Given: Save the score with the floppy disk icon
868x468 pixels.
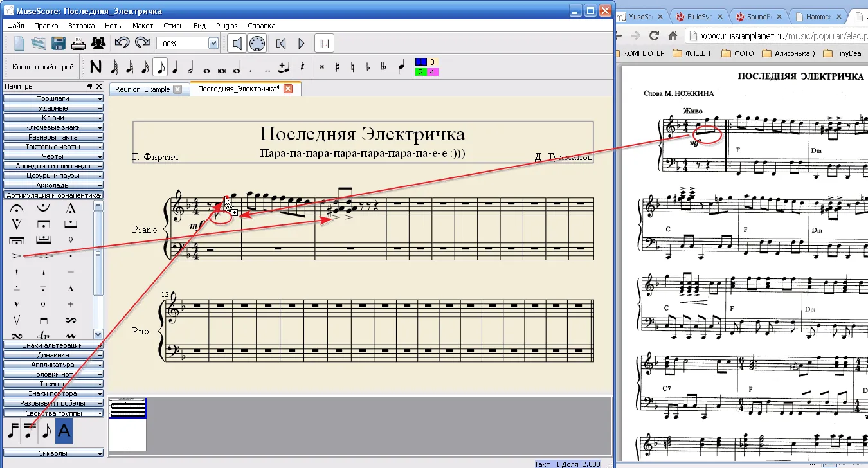Looking at the screenshot, I should click(x=59, y=44).
